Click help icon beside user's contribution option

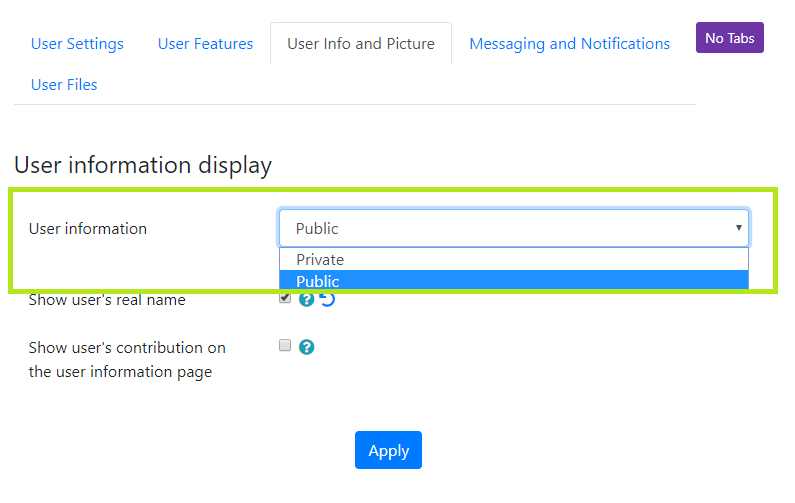pyautogui.click(x=306, y=347)
